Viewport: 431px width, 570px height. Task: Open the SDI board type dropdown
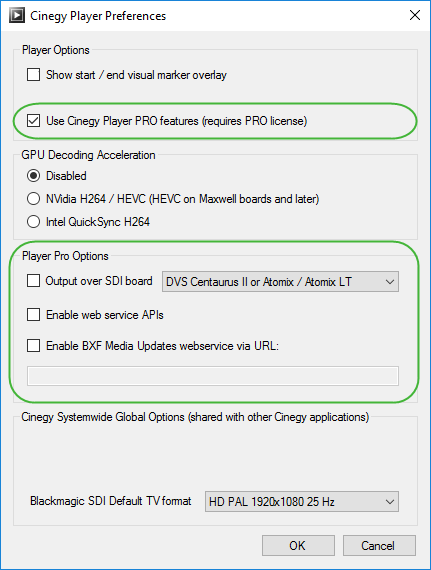(x=280, y=282)
